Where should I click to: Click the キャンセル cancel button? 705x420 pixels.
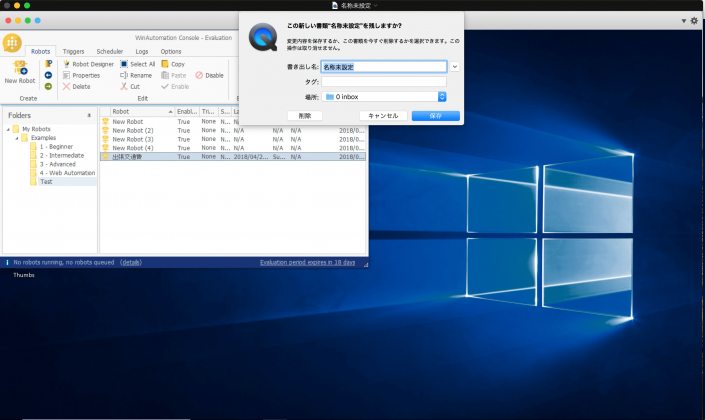pos(383,116)
